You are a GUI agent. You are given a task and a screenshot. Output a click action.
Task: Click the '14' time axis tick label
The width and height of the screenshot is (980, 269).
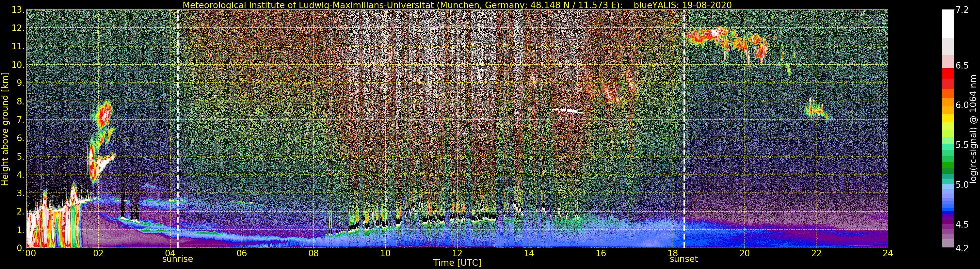tap(529, 253)
